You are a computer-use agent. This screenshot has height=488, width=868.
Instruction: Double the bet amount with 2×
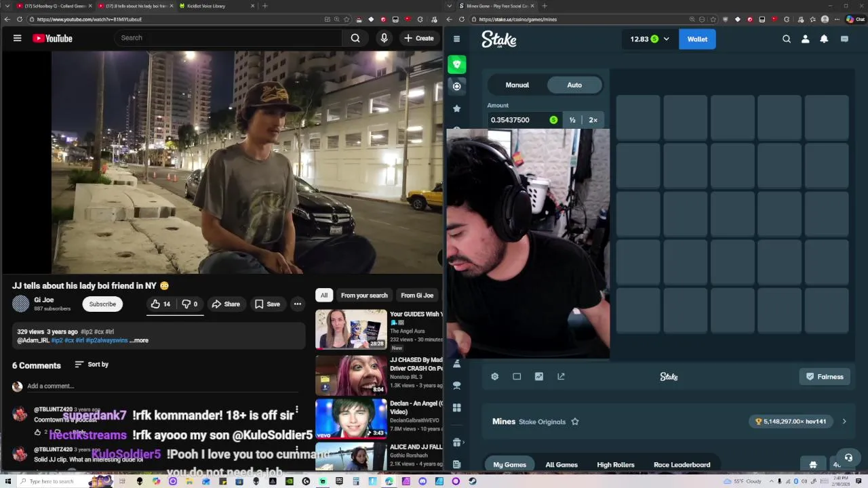[593, 120]
